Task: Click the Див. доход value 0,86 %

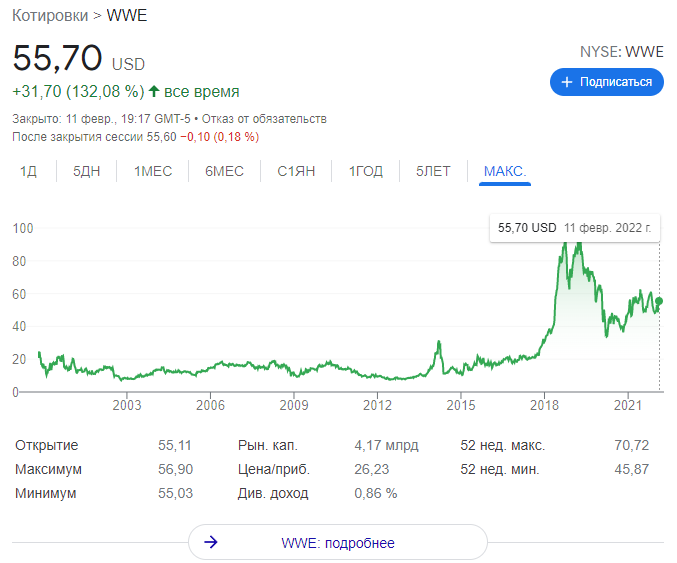Action: tap(376, 493)
